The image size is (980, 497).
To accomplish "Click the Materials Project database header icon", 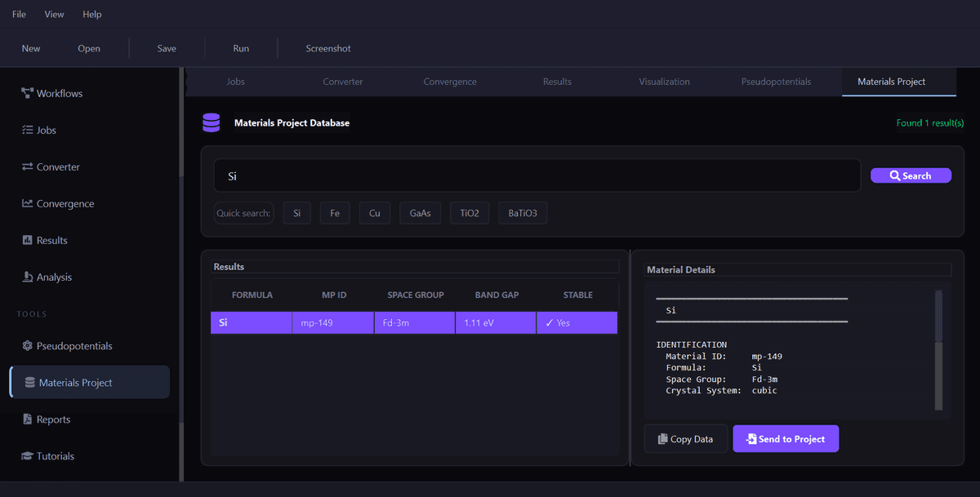I will click(x=212, y=122).
